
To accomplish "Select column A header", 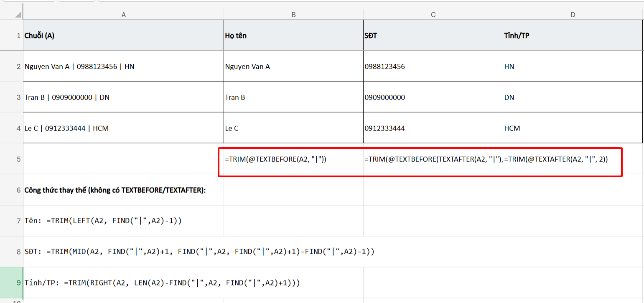I will [123, 15].
